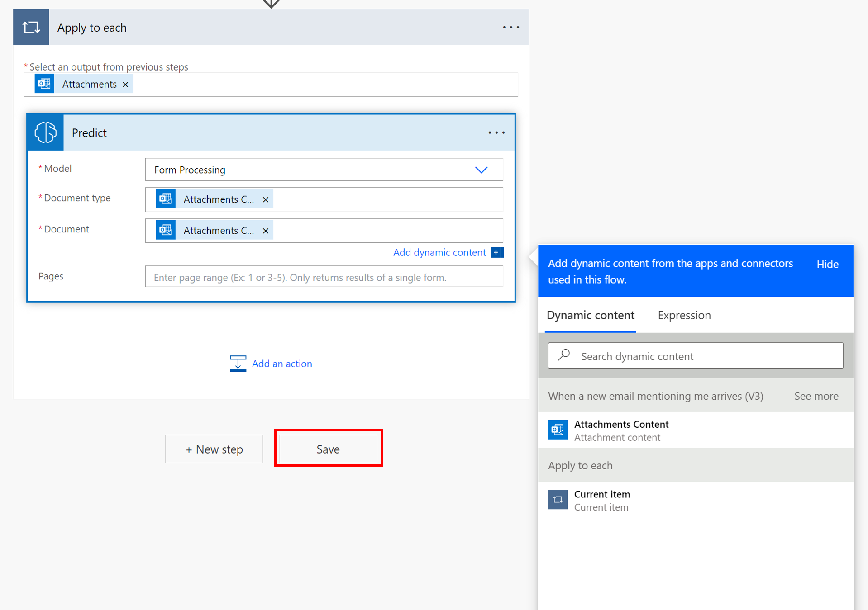
Task: Click the Attachments Content Outlook icon
Action: (x=558, y=430)
